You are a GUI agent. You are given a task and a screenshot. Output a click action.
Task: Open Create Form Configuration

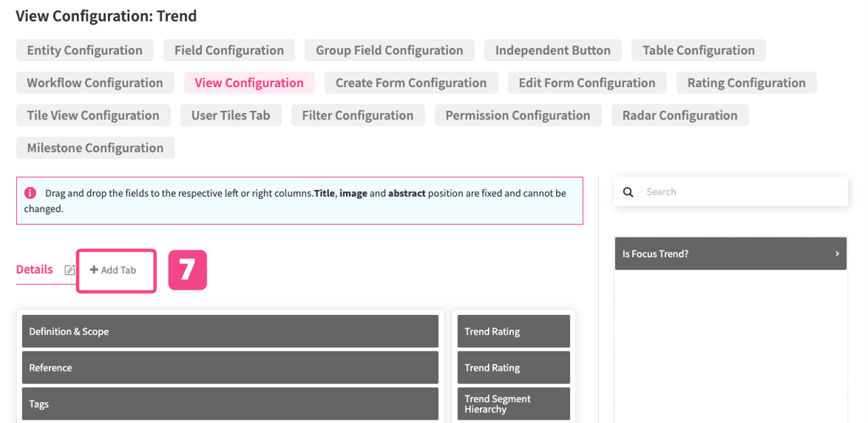(x=411, y=83)
